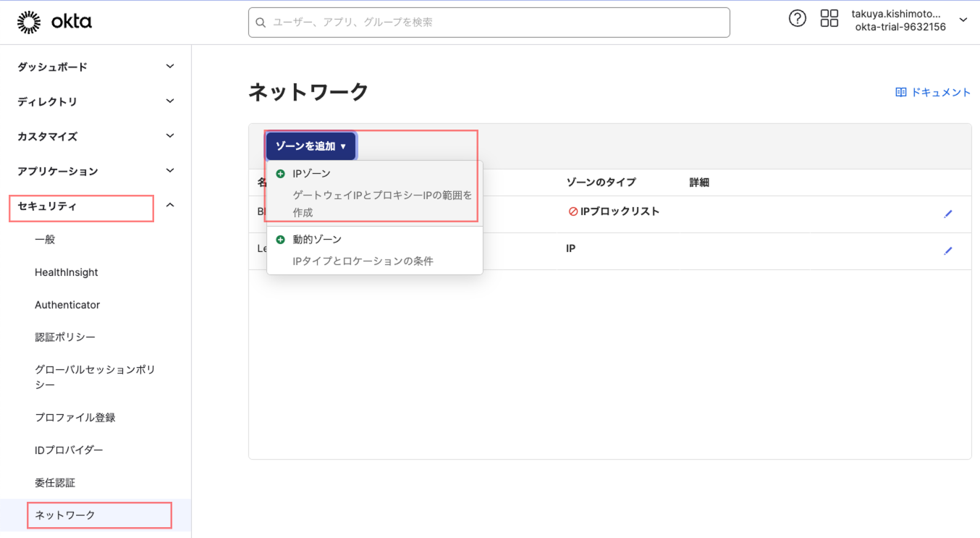Click the edit pencil for the LegacyIpZone row
The width and height of the screenshot is (980, 538).
(x=948, y=251)
